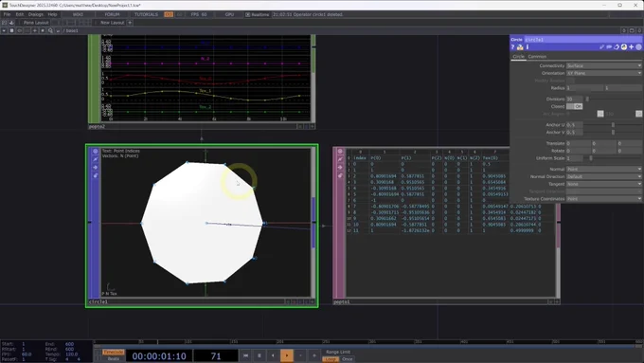Open operator help question mark icon
The image size is (644, 363).
512,47
